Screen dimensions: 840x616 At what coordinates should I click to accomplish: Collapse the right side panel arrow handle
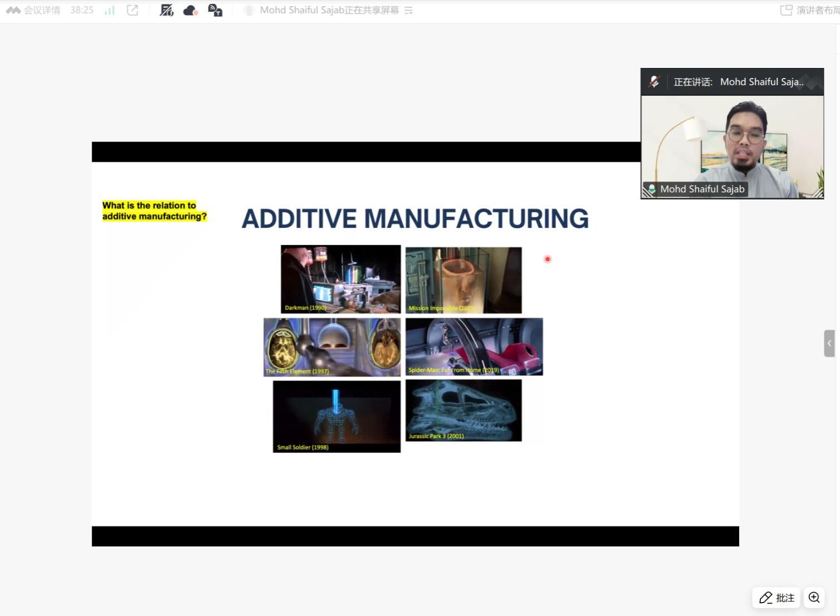coord(829,343)
